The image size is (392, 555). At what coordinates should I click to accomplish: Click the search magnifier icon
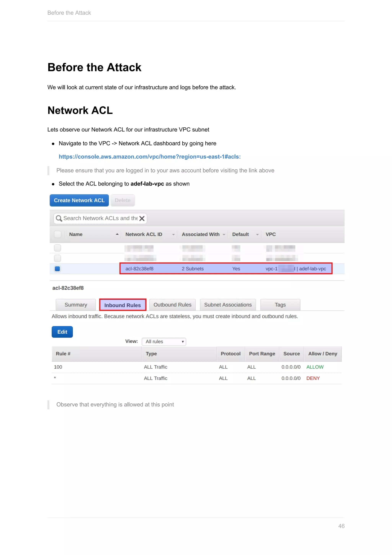[59, 218]
